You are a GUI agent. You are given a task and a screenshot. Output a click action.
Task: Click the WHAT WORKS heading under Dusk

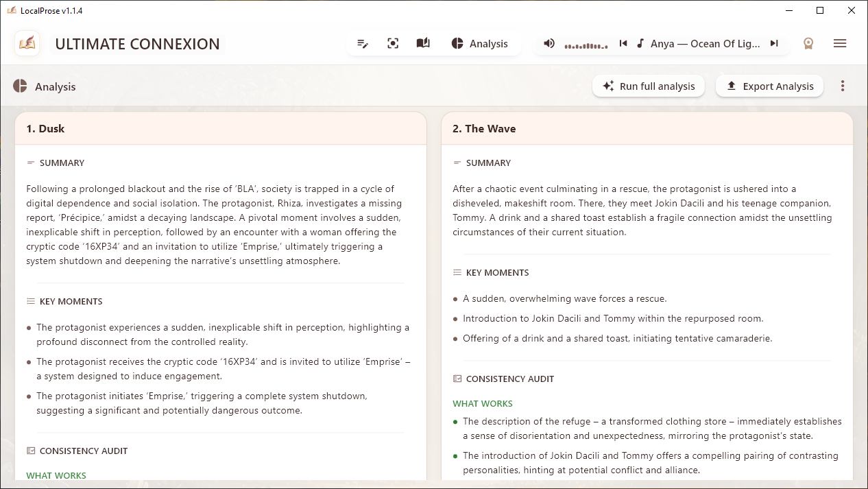(56, 475)
